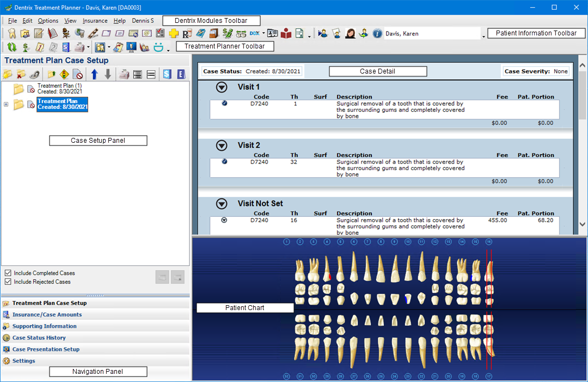Click the New Case folder icon
The width and height of the screenshot is (588, 382).
coord(8,74)
